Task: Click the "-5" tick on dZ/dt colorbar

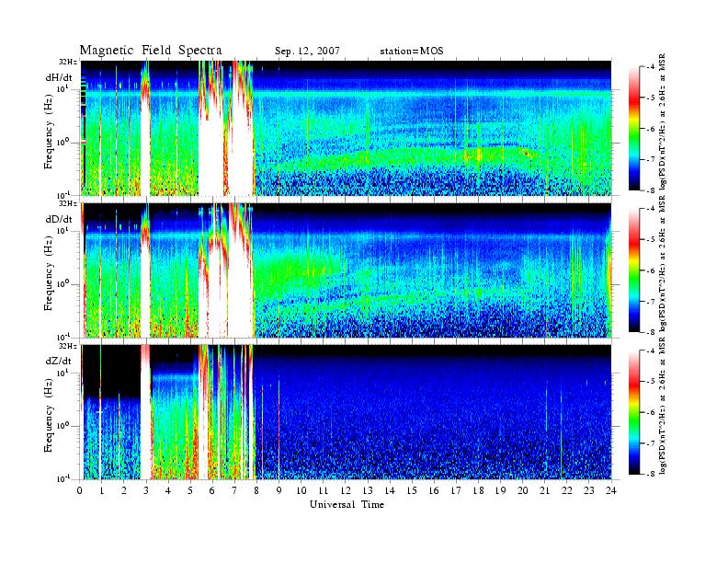Action: [x=652, y=381]
